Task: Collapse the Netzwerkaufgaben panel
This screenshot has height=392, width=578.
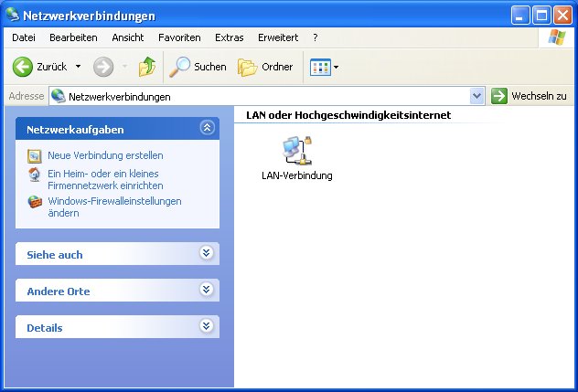Action: point(207,128)
